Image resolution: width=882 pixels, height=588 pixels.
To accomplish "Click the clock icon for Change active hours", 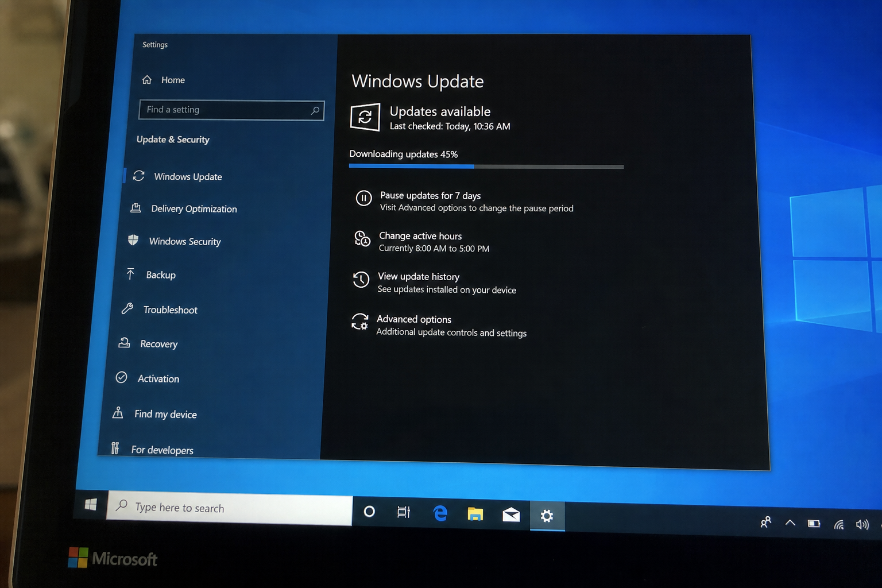I will point(362,238).
